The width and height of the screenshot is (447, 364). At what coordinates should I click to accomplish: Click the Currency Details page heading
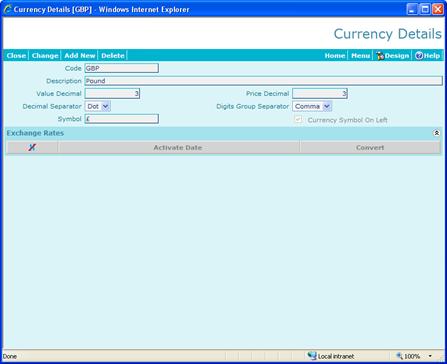click(x=387, y=34)
